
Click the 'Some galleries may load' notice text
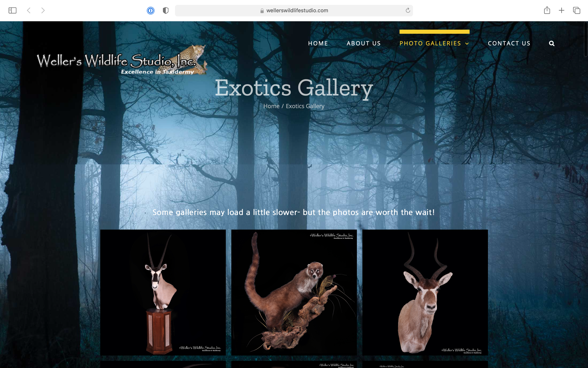(x=294, y=212)
